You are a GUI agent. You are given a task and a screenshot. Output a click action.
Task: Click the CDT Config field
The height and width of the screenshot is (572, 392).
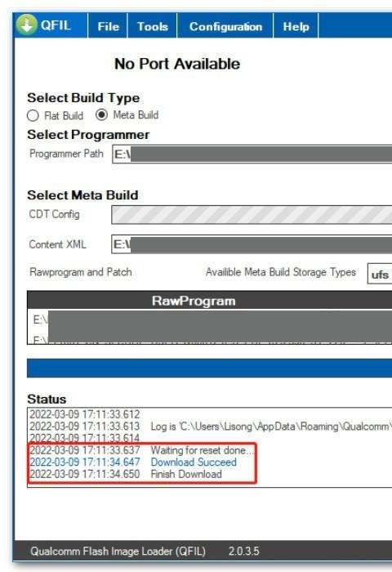[252, 214]
